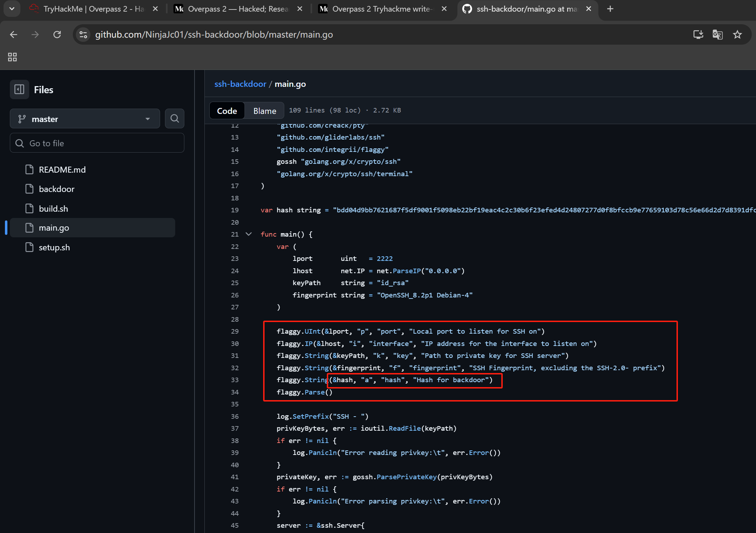756x533 pixels.
Task: Click "github.com/integrii/flaggy" import string
Action: pyautogui.click(x=332, y=149)
